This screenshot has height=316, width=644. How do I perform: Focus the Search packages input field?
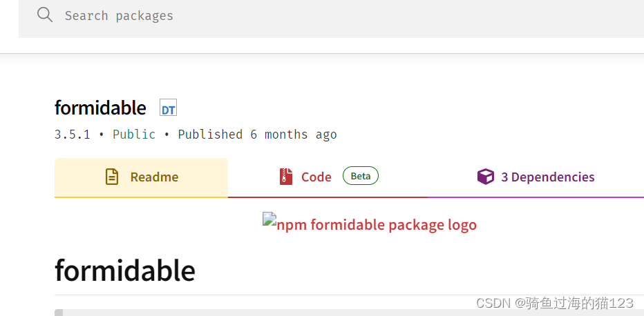click(x=276, y=15)
